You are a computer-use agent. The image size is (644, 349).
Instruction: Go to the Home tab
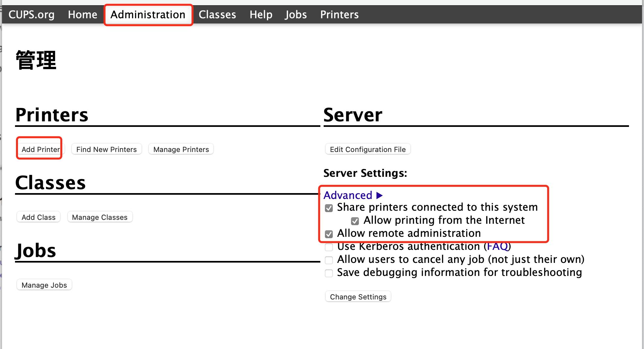point(83,15)
